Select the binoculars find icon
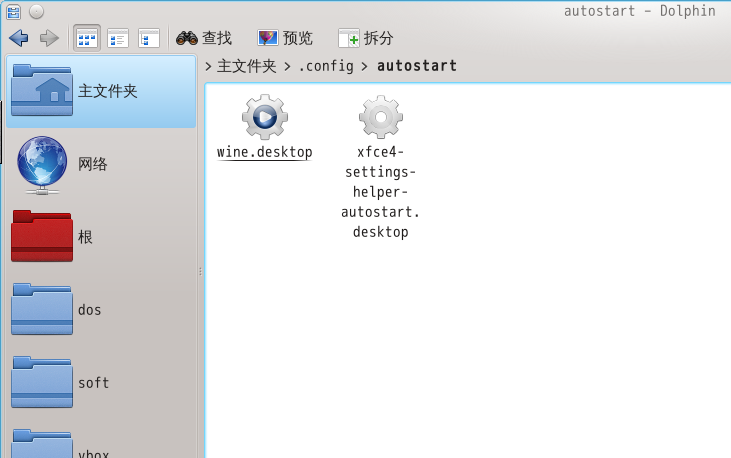This screenshot has width=731, height=458. (186, 38)
